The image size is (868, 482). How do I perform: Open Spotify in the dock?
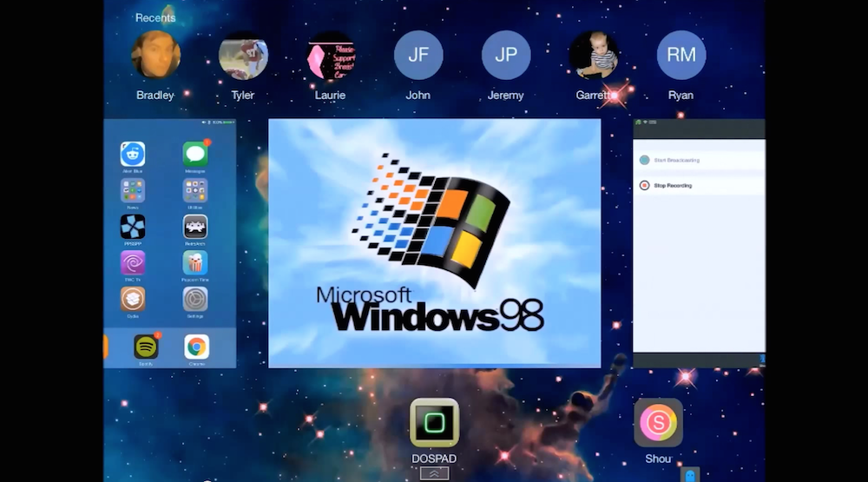(x=146, y=347)
